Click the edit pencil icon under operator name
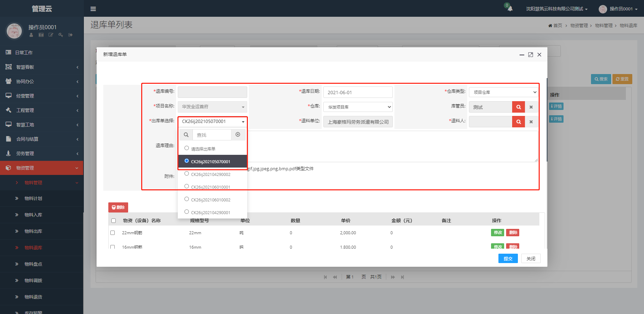644x314 pixels. [x=51, y=35]
